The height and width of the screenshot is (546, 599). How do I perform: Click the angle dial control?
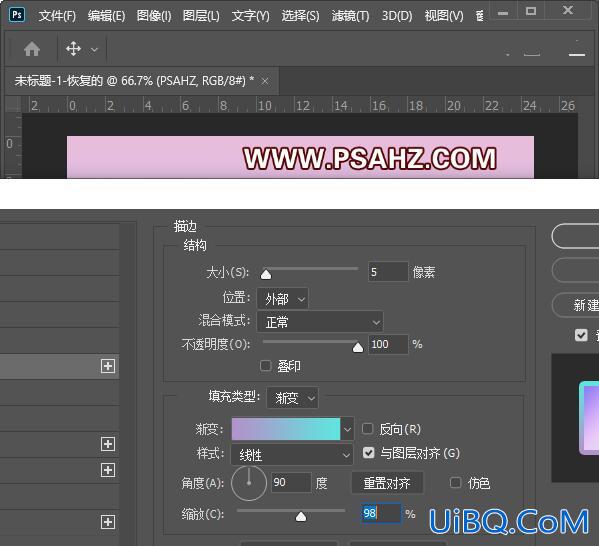pos(249,483)
